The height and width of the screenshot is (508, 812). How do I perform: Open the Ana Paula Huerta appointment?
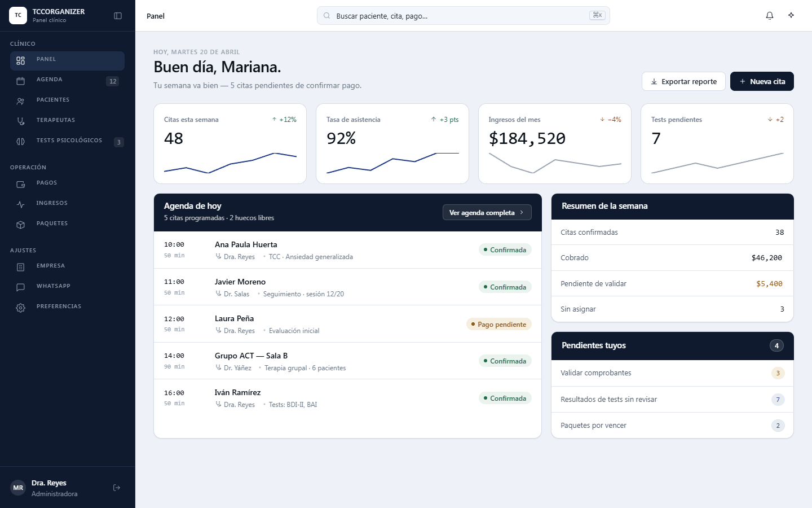[347, 250]
